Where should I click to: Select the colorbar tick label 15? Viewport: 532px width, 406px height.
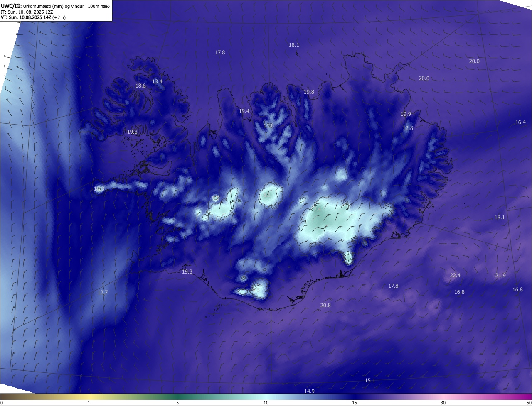point(355,403)
